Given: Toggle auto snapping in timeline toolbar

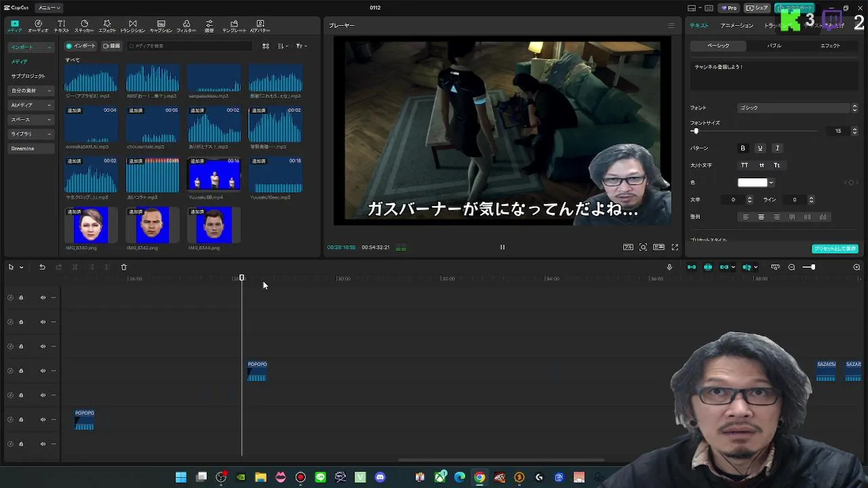Looking at the screenshot, I should pos(708,267).
